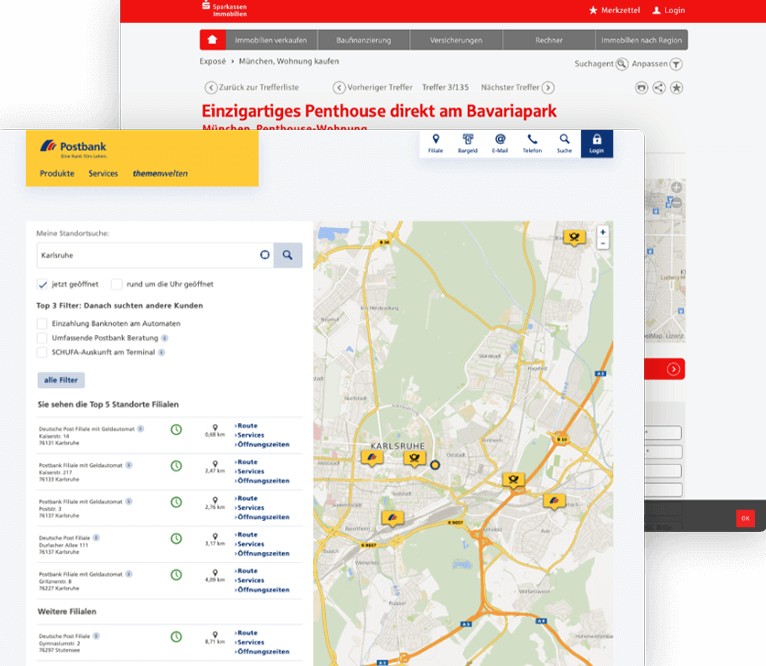Select Deutsche Post marker at map top right

(x=574, y=237)
